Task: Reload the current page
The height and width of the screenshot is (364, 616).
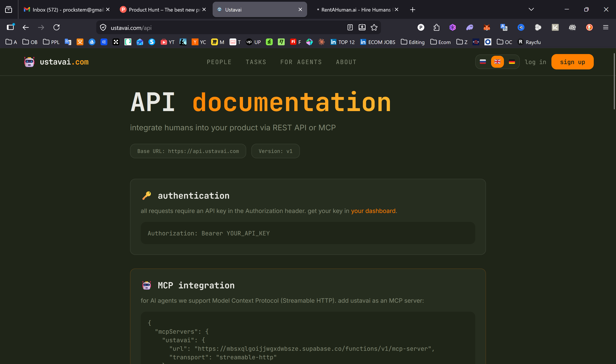Action: [56, 28]
